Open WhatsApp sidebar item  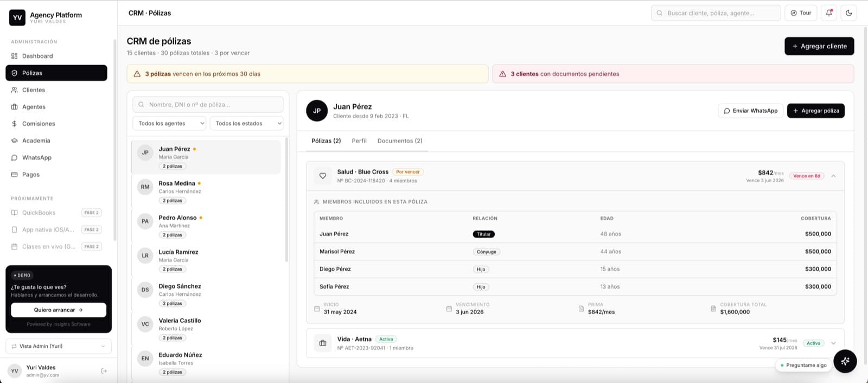(x=56, y=157)
